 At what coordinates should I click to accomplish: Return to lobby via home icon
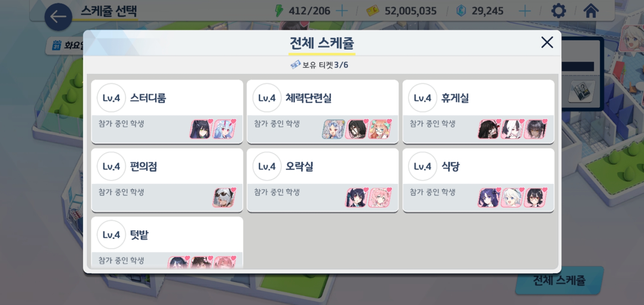coord(591,11)
